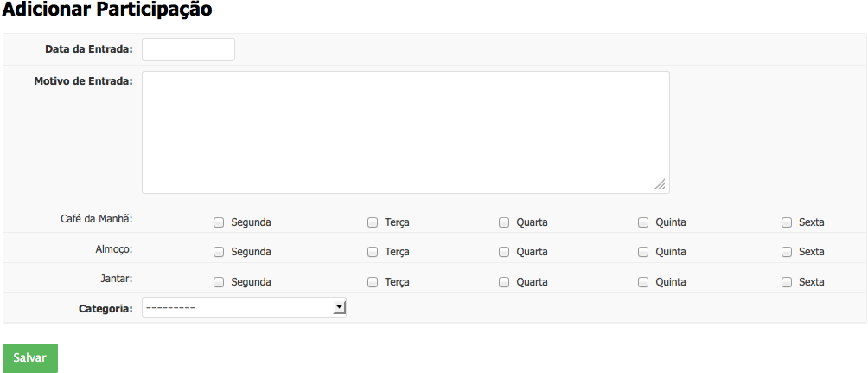The width and height of the screenshot is (868, 373).
Task: Check Segunda for Jantar
Action: coord(219,282)
